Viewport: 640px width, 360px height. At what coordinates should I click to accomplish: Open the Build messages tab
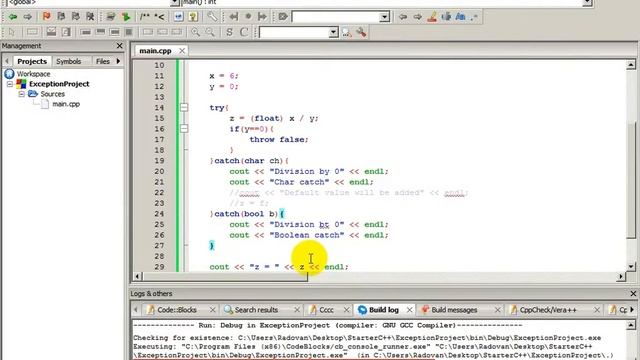[454, 310]
